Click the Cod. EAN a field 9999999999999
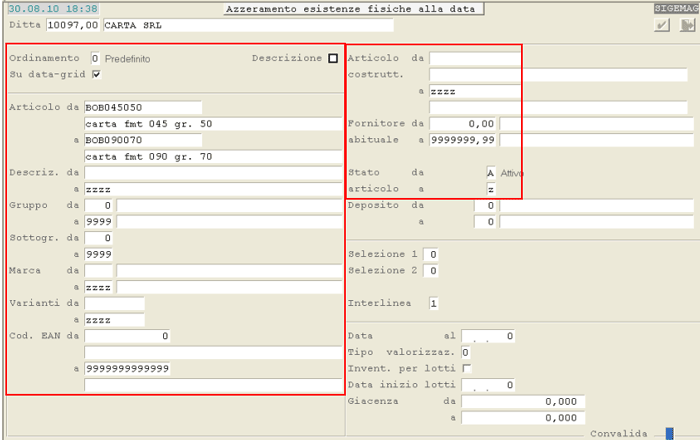 tap(129, 369)
